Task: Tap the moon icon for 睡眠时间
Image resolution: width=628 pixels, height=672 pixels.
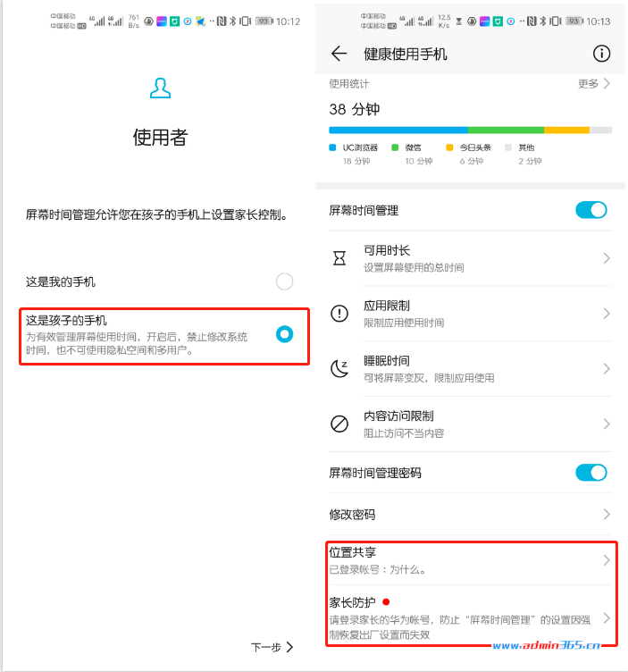Action: 339,368
